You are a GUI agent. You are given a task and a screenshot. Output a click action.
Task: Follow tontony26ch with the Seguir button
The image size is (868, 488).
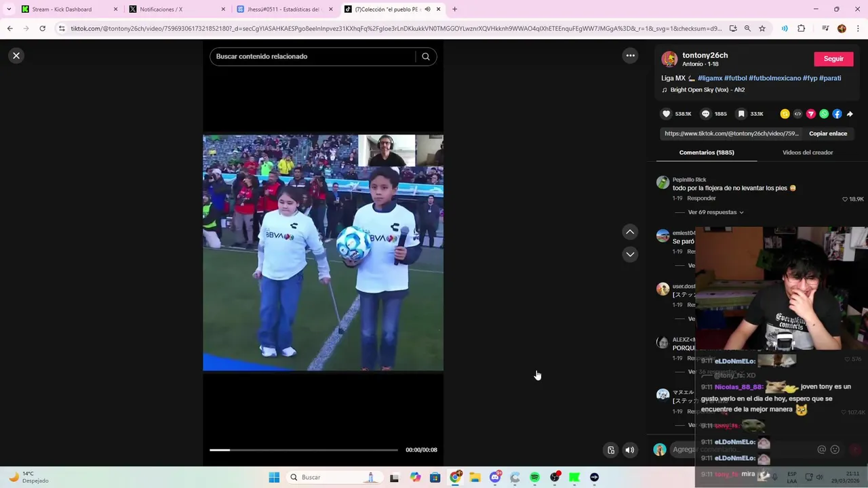833,59
